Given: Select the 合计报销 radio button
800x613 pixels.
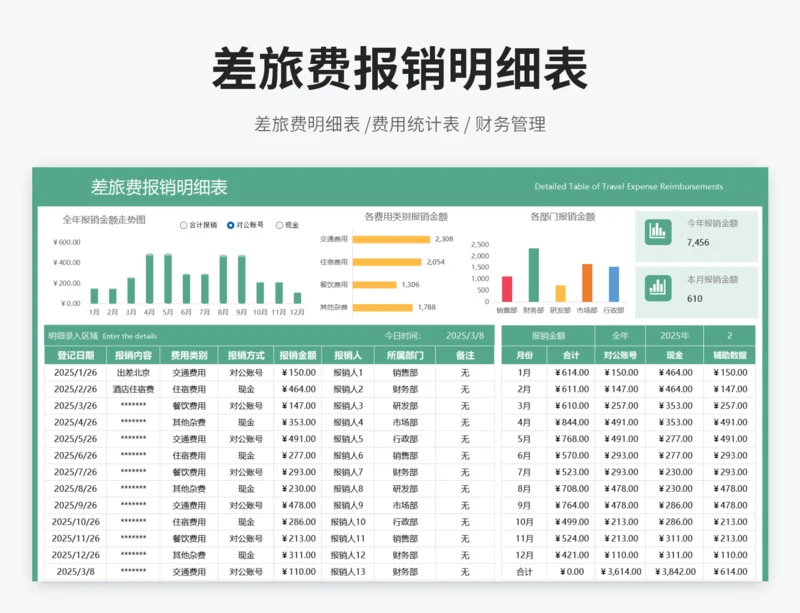Looking at the screenshot, I should (x=184, y=225).
